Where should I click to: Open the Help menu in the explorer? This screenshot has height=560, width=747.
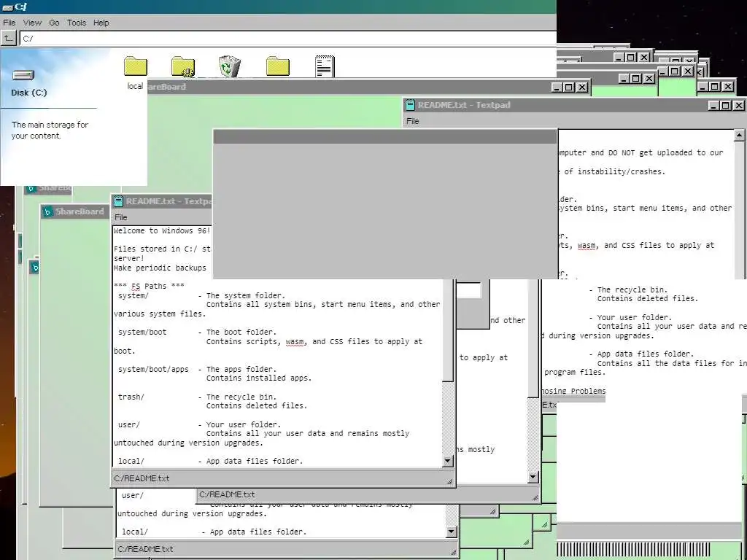click(101, 23)
